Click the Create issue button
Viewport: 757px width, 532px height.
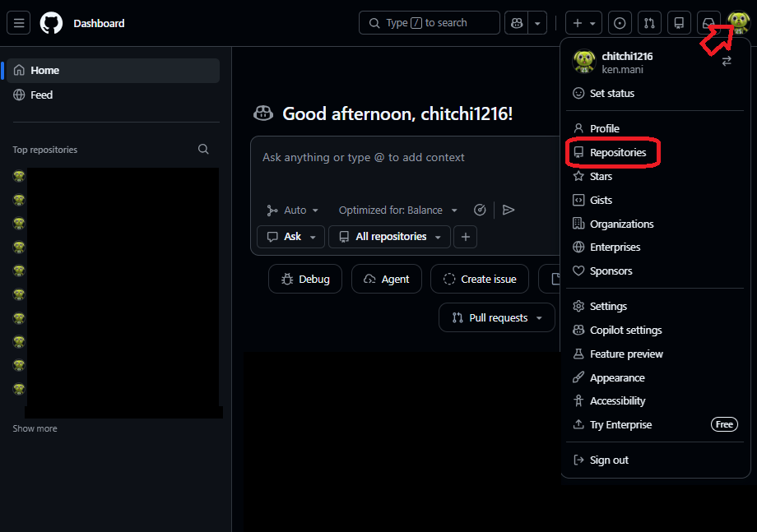coord(480,279)
